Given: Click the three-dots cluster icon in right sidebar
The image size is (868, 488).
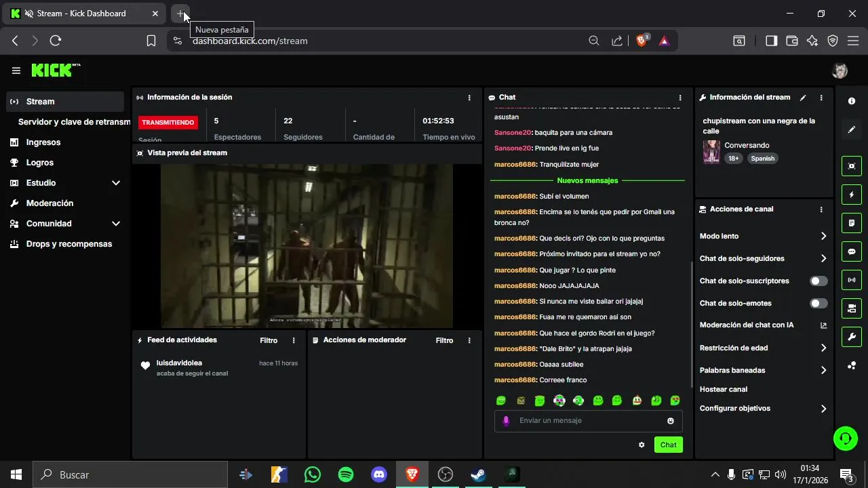Looking at the screenshot, I should 852,365.
